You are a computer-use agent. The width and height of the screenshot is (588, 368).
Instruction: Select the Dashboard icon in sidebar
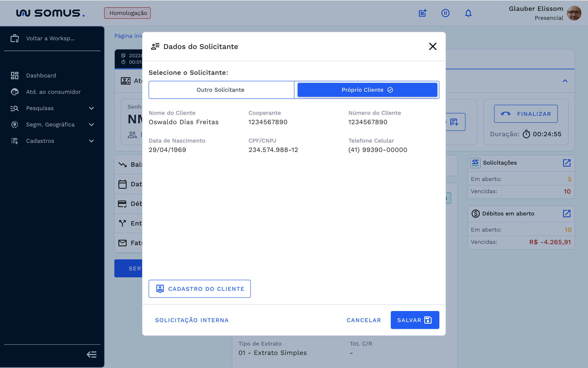pos(14,75)
